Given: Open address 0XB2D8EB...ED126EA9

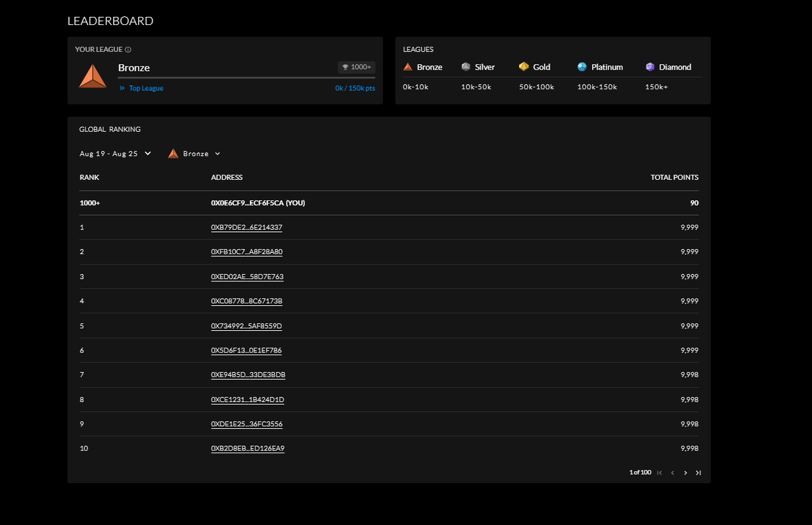Looking at the screenshot, I should click(248, 449).
